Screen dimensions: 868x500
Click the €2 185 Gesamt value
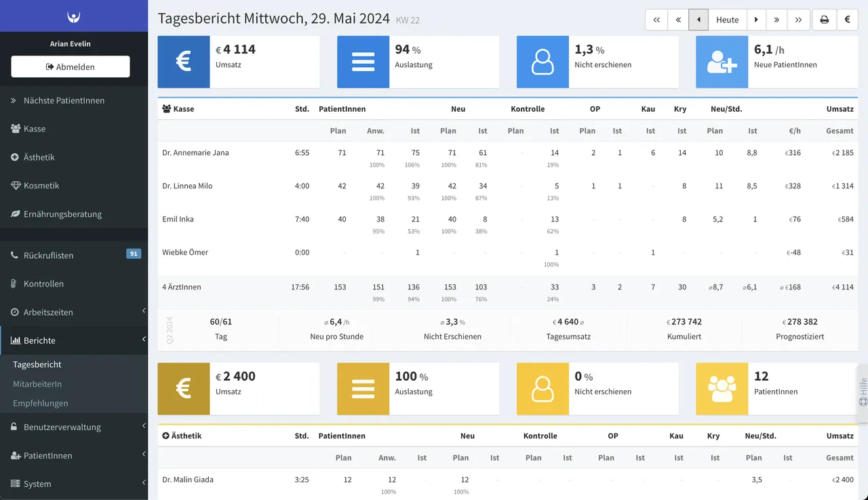(842, 152)
